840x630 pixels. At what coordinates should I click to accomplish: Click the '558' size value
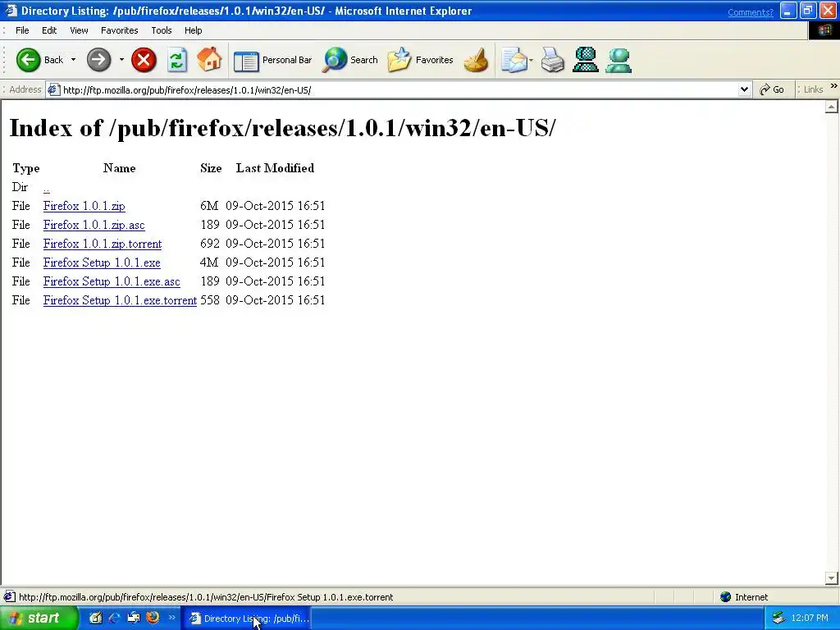[210, 300]
